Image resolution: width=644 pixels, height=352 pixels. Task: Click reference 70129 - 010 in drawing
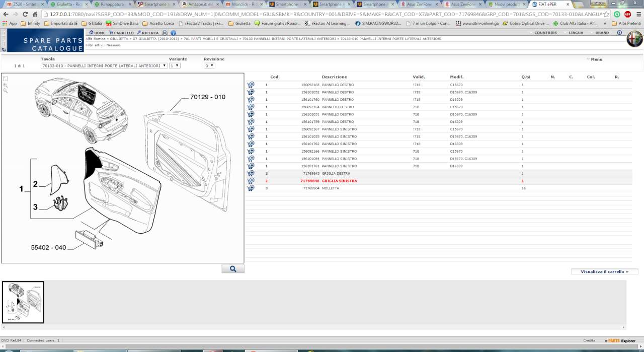coord(208,97)
